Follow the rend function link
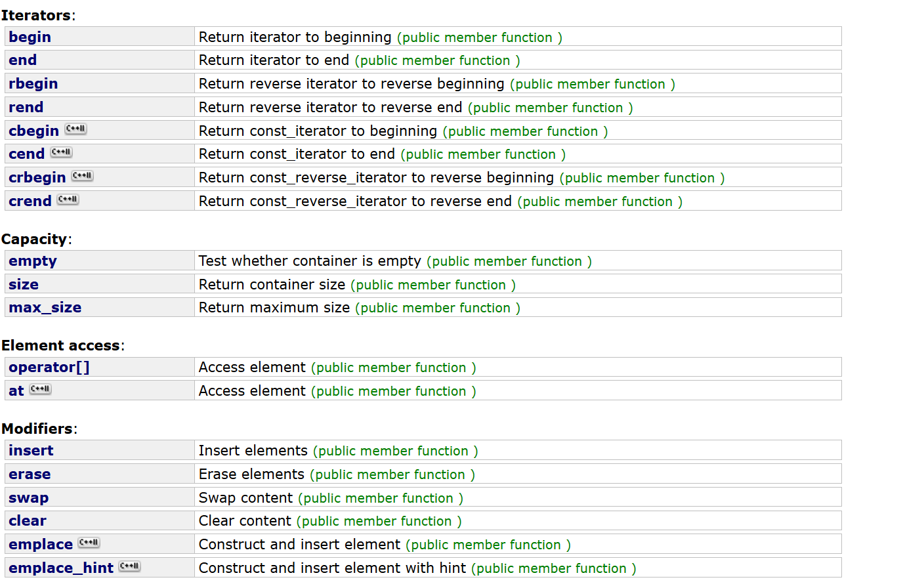 [x=26, y=108]
